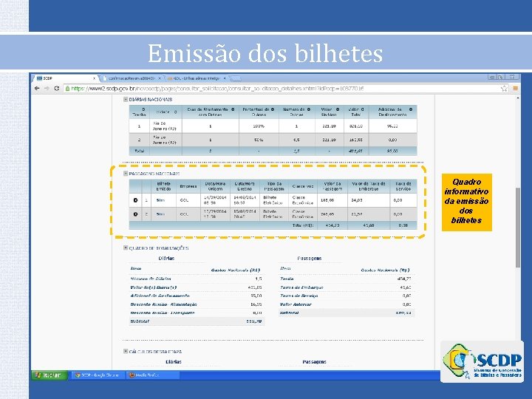Switch to the SCDP tab

click(x=66, y=78)
